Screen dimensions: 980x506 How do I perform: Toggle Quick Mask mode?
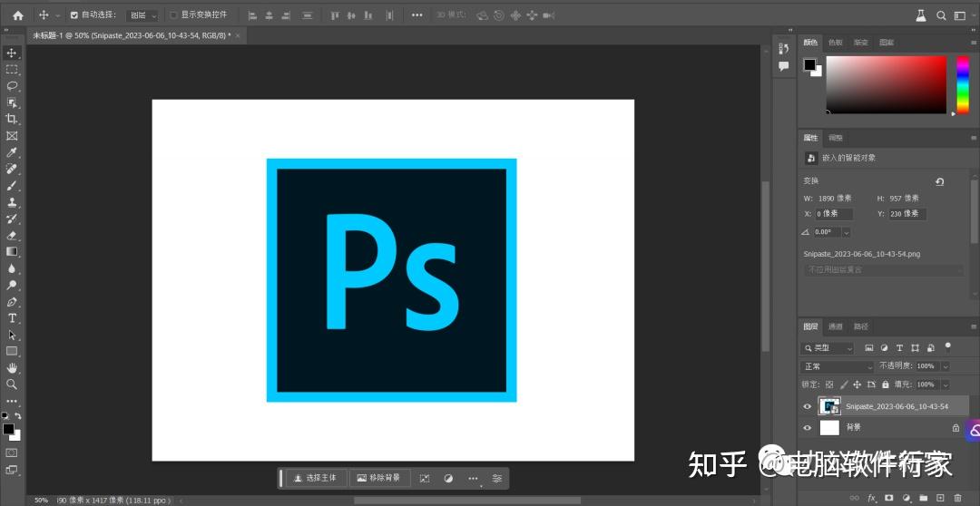(x=11, y=452)
